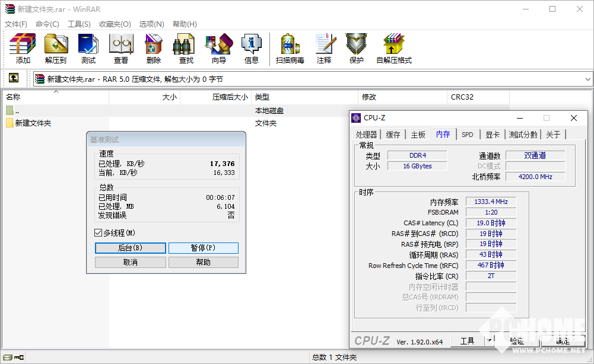Select the 新建文件夹 folder in list
This screenshot has width=594, height=364.
tap(33, 123)
